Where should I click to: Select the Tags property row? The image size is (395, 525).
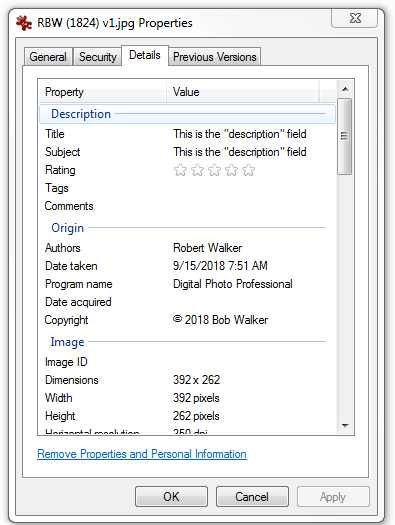pos(187,188)
